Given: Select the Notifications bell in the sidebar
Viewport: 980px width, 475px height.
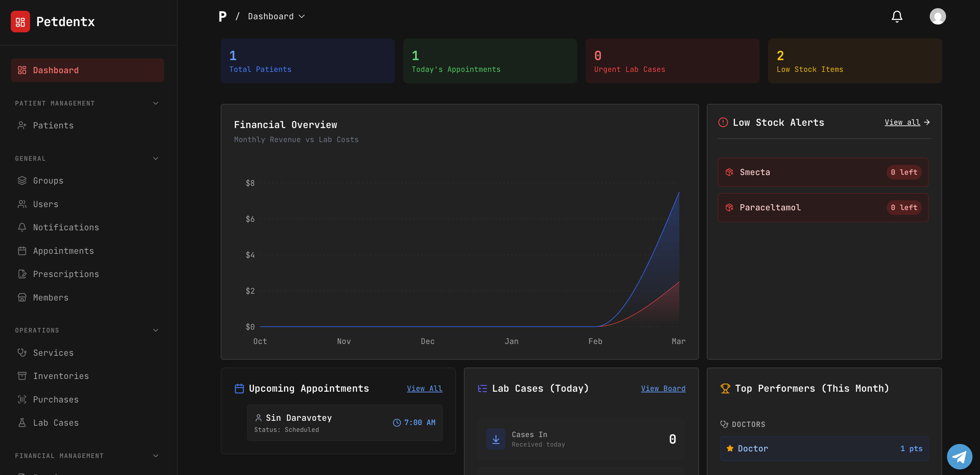Looking at the screenshot, I should tap(22, 227).
